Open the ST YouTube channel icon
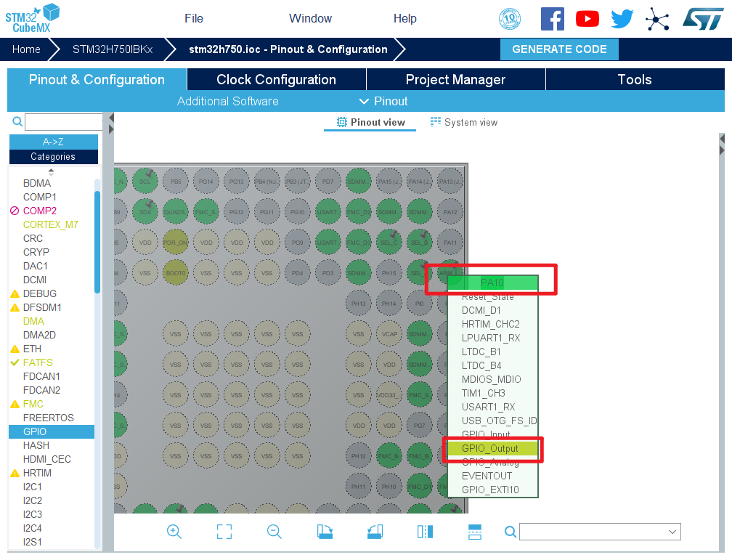732x560 pixels. click(x=587, y=19)
